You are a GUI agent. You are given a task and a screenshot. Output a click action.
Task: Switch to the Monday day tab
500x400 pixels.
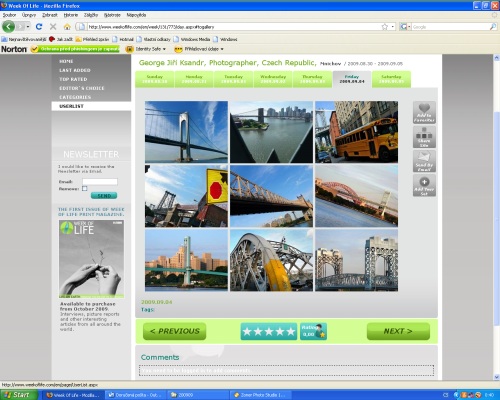(x=194, y=79)
